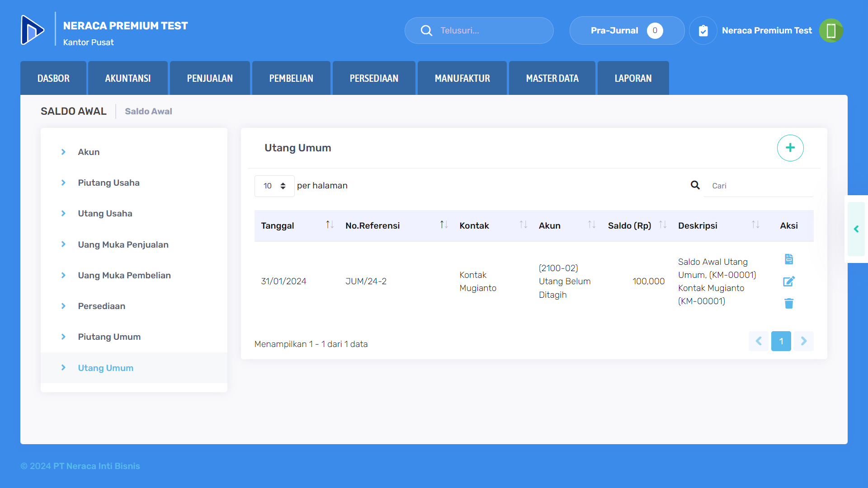Select Utang Umum label in sidebar
Image resolution: width=868 pixels, height=488 pixels.
tap(105, 368)
